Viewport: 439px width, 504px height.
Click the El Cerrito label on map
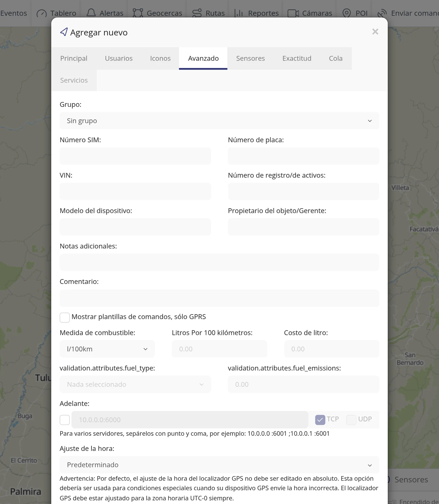(x=24, y=460)
